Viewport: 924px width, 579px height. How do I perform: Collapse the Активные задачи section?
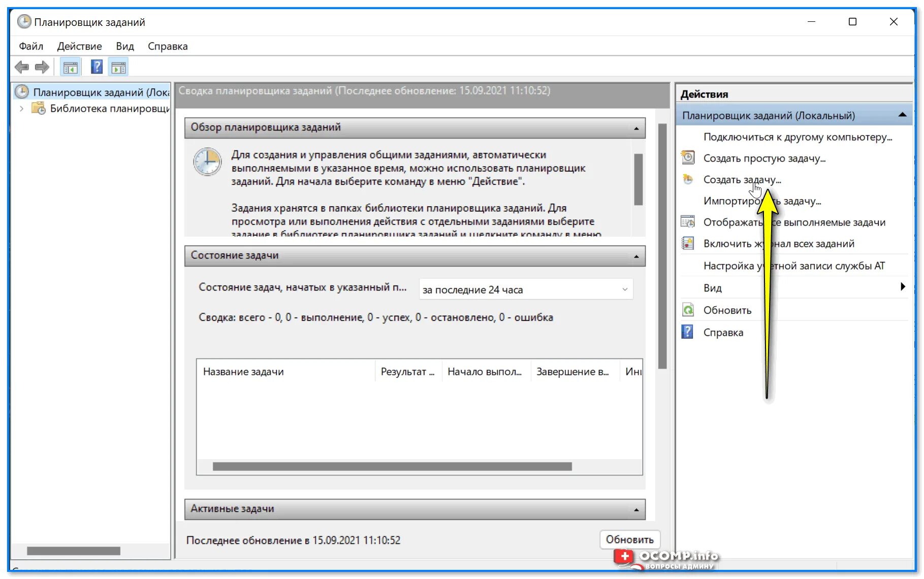(636, 509)
